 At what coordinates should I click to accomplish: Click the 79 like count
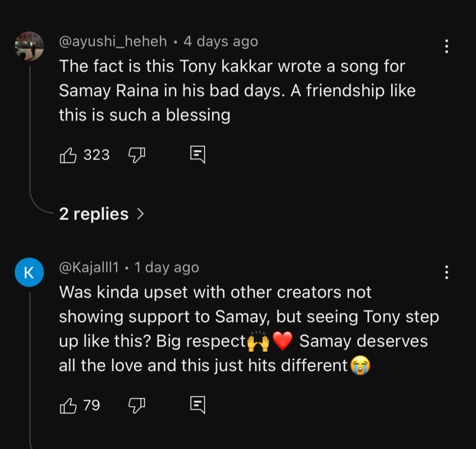[x=92, y=406]
